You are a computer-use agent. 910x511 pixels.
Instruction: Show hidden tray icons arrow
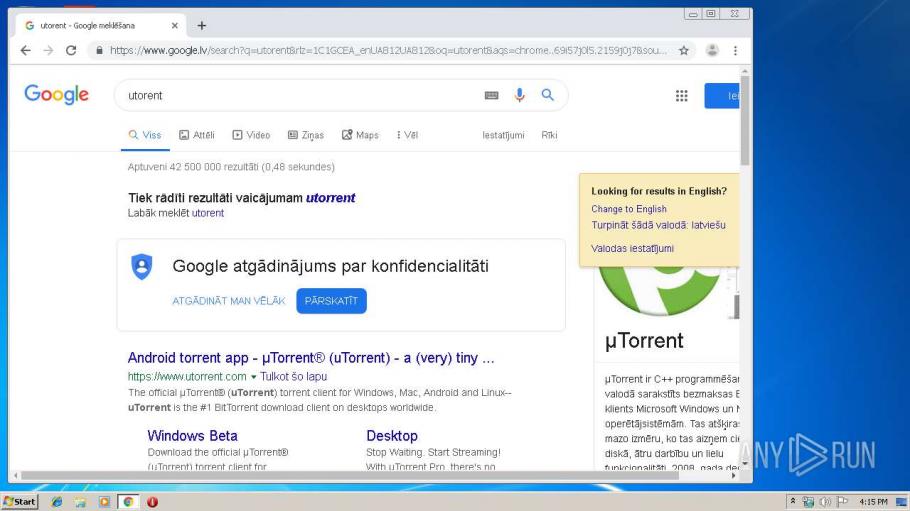click(793, 501)
